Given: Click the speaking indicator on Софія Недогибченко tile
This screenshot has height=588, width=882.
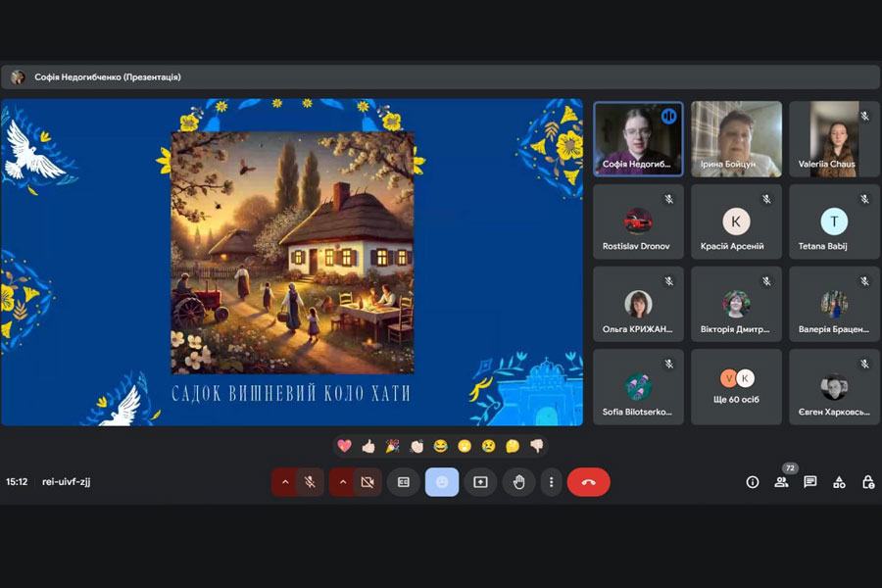Looking at the screenshot, I should (668, 117).
